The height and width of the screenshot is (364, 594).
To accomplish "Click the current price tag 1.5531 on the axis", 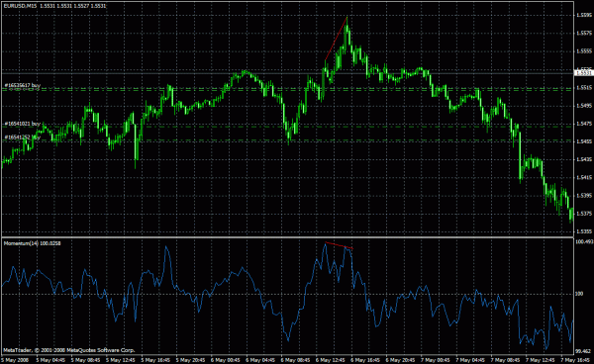I will pyautogui.click(x=584, y=72).
